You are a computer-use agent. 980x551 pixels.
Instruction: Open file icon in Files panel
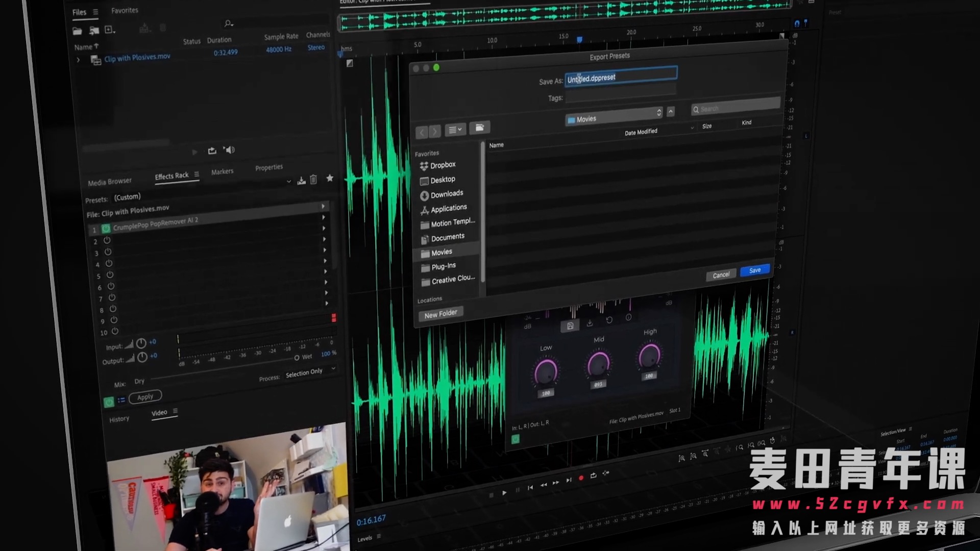click(x=77, y=31)
